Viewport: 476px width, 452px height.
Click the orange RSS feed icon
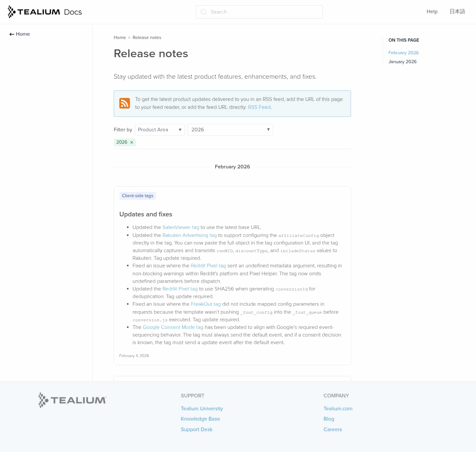pos(125,103)
